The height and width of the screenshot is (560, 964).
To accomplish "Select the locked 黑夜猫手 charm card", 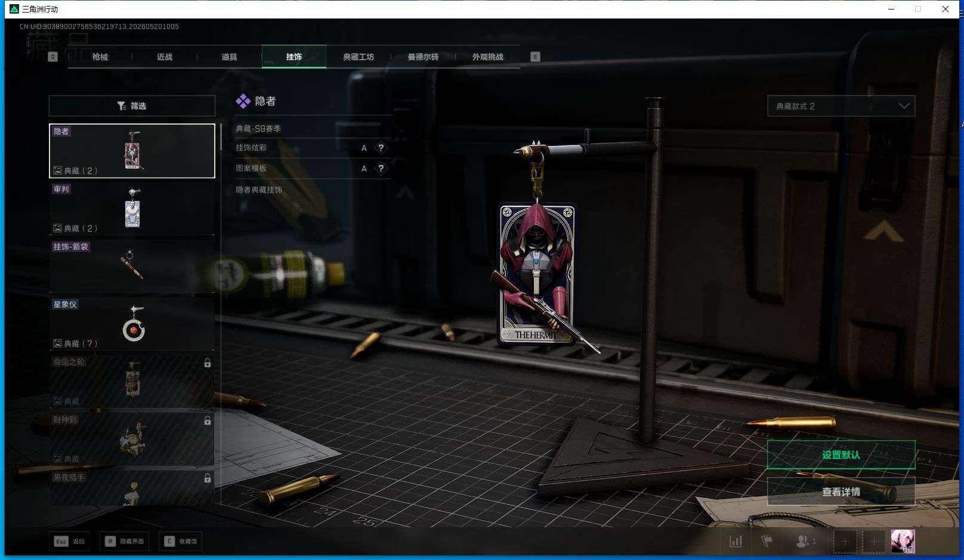I will click(x=132, y=488).
